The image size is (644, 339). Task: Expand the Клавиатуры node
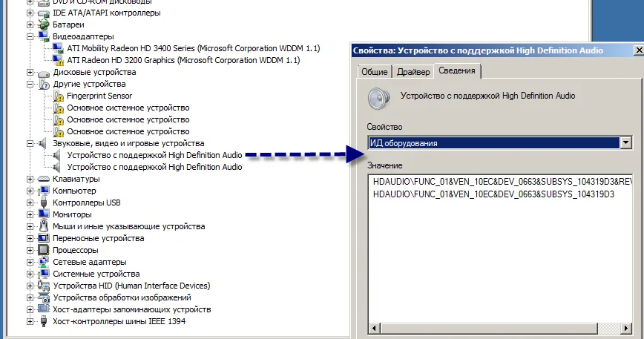[x=30, y=180]
